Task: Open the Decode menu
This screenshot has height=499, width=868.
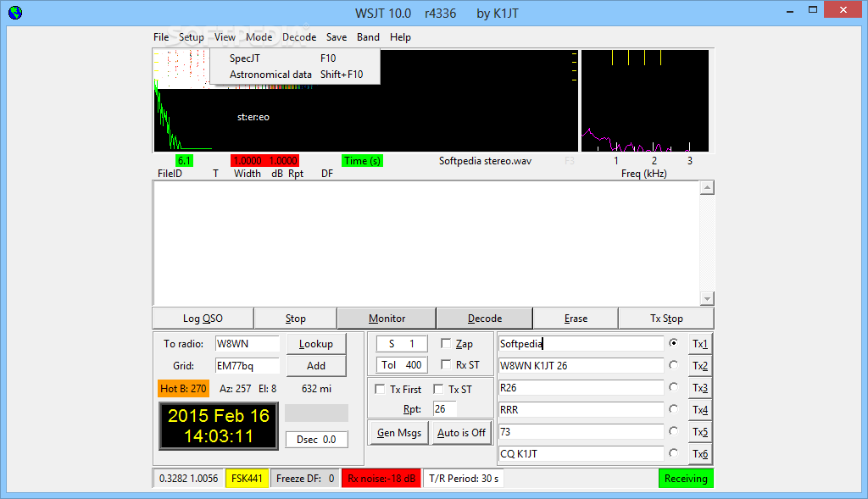Action: click(x=299, y=37)
